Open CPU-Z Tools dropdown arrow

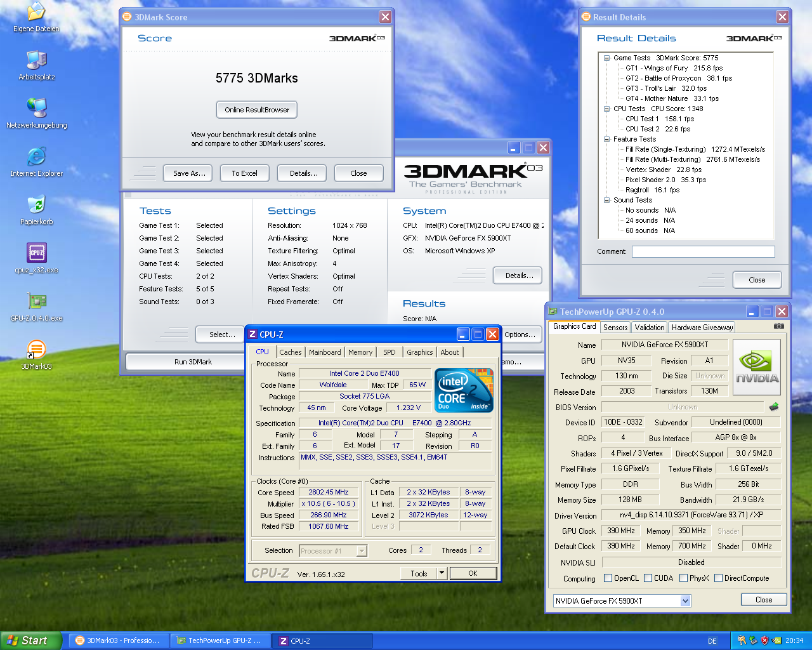442,573
